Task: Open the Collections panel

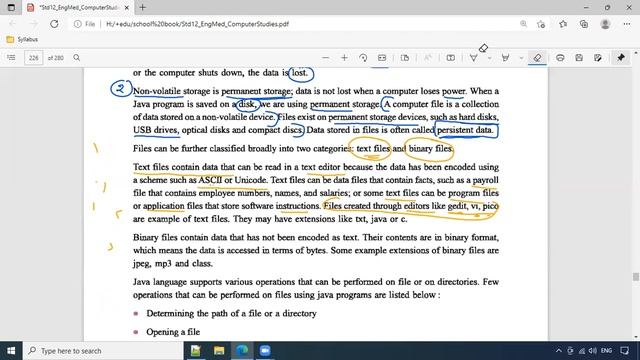Action: coord(584,24)
